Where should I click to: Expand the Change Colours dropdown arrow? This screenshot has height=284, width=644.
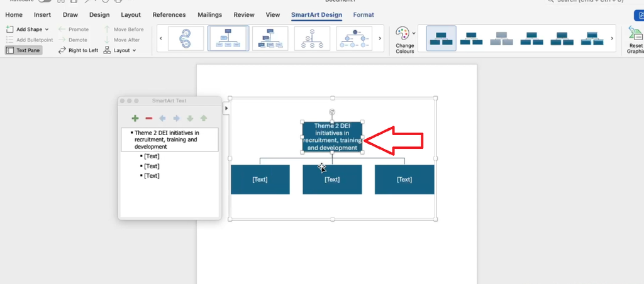pyautogui.click(x=414, y=33)
